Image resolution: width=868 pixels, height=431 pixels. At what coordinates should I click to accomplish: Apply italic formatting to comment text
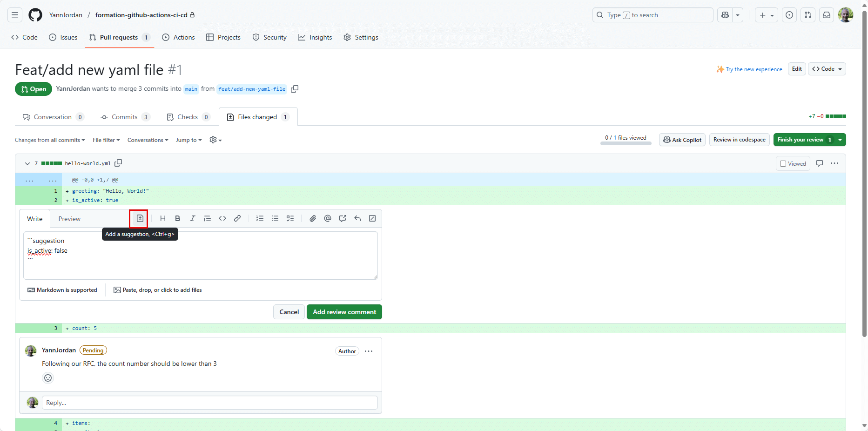coord(192,218)
